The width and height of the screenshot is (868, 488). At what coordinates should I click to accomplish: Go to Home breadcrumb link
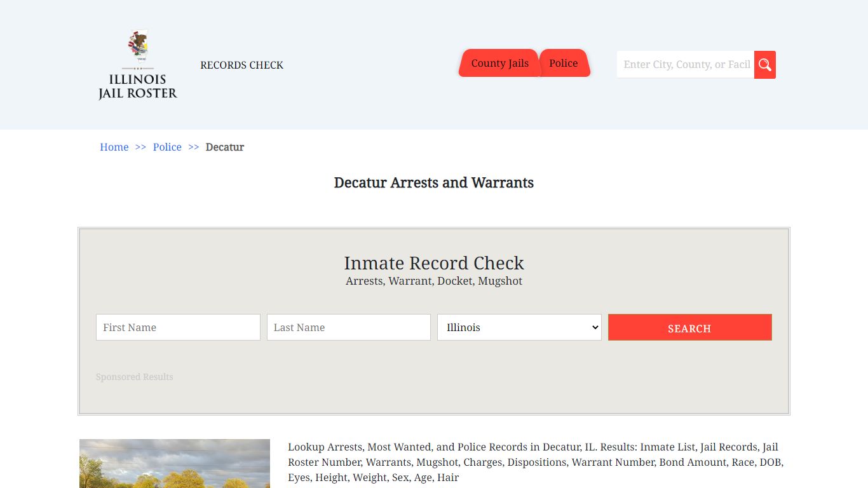[x=114, y=147]
